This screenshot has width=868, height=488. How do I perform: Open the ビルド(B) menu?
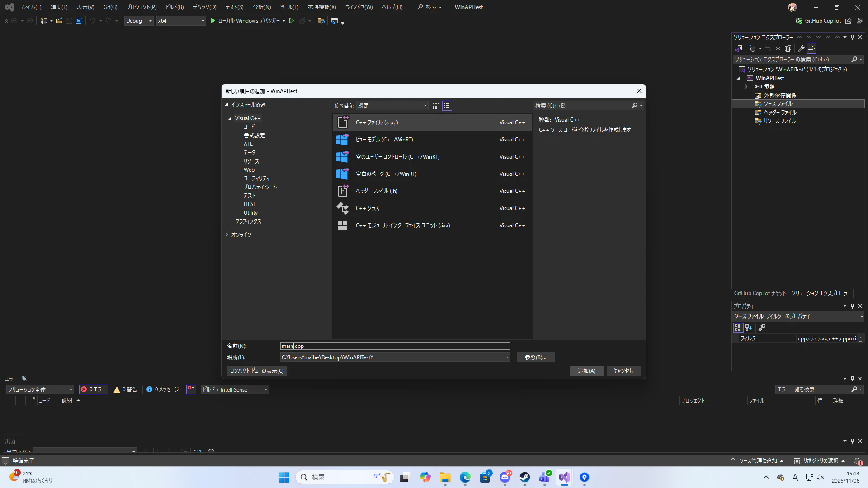[175, 7]
